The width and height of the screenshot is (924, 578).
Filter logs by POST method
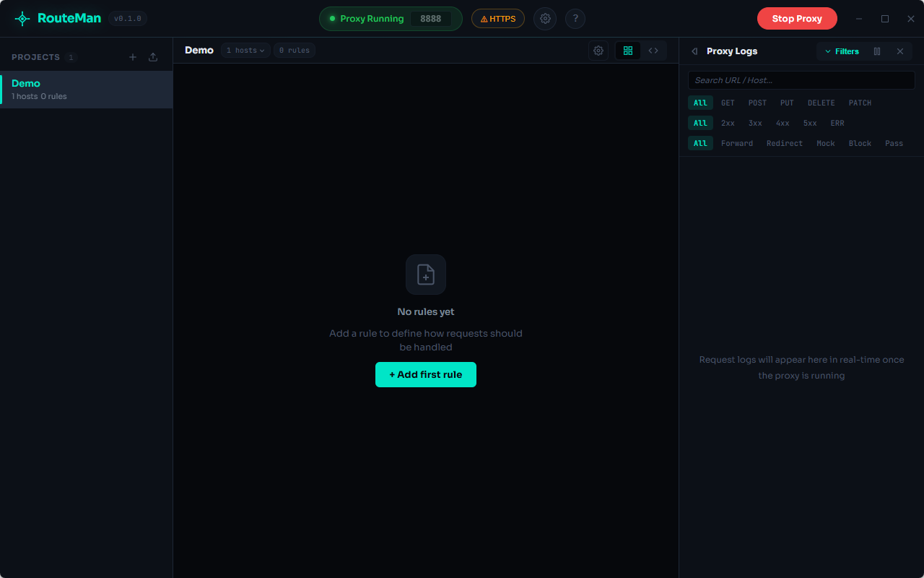point(757,103)
